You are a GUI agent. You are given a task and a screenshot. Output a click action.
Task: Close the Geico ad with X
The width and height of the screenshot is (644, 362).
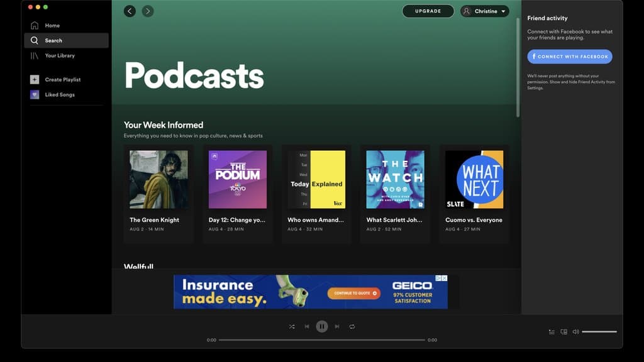[x=445, y=278]
